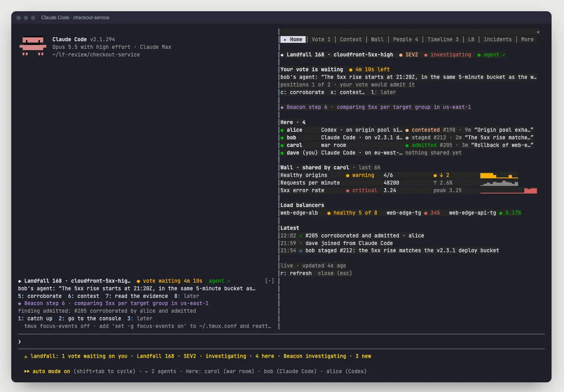The width and height of the screenshot is (564, 392).
Task: Select the 22:02 '#205 corroborated and admitted' entry
Action: (352, 236)
